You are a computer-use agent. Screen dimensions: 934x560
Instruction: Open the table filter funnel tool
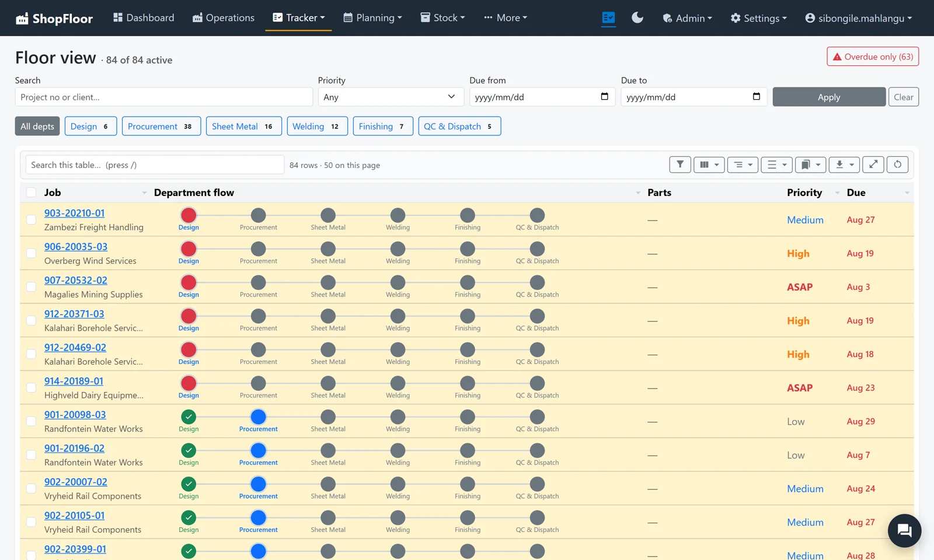click(680, 164)
